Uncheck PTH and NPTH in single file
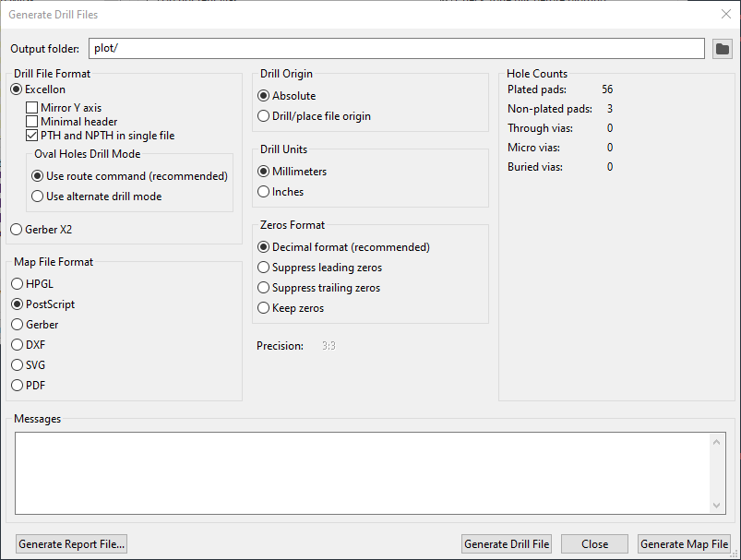The image size is (741, 560). [32, 136]
